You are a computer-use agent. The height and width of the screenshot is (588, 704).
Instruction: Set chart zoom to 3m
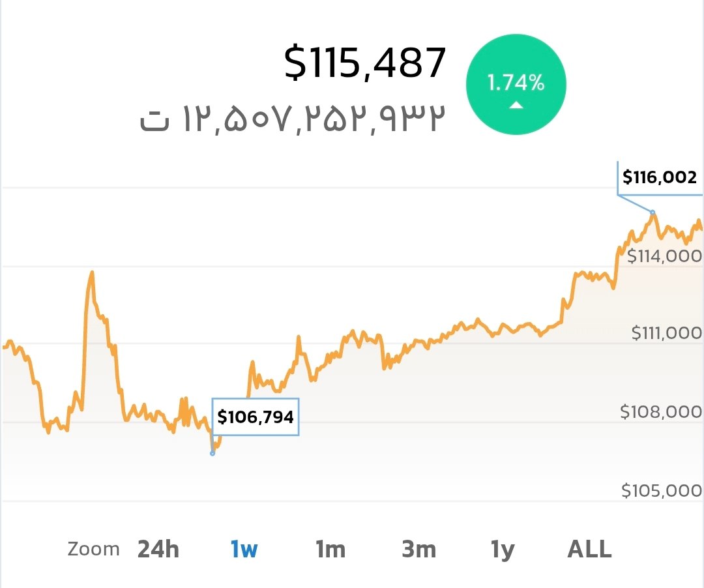coord(418,550)
